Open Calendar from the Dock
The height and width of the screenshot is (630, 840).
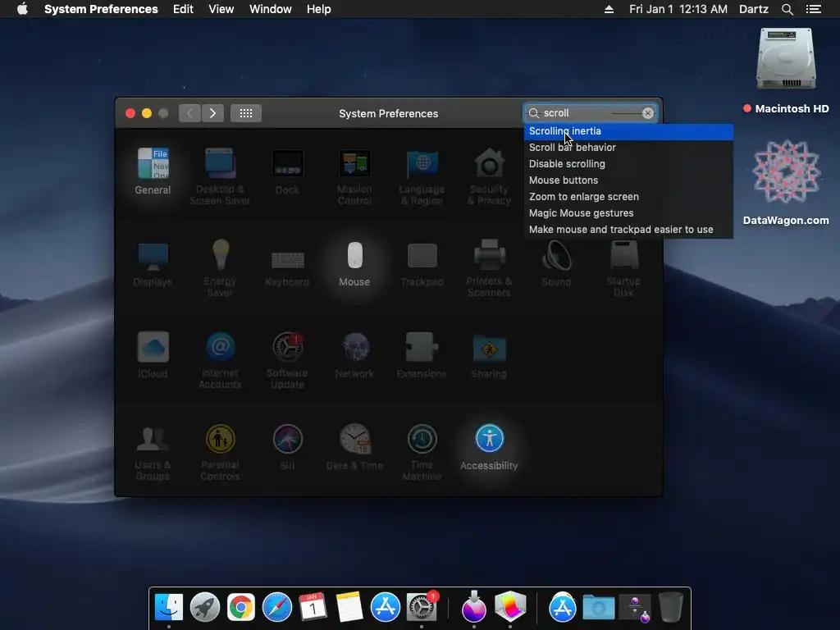pyautogui.click(x=313, y=607)
